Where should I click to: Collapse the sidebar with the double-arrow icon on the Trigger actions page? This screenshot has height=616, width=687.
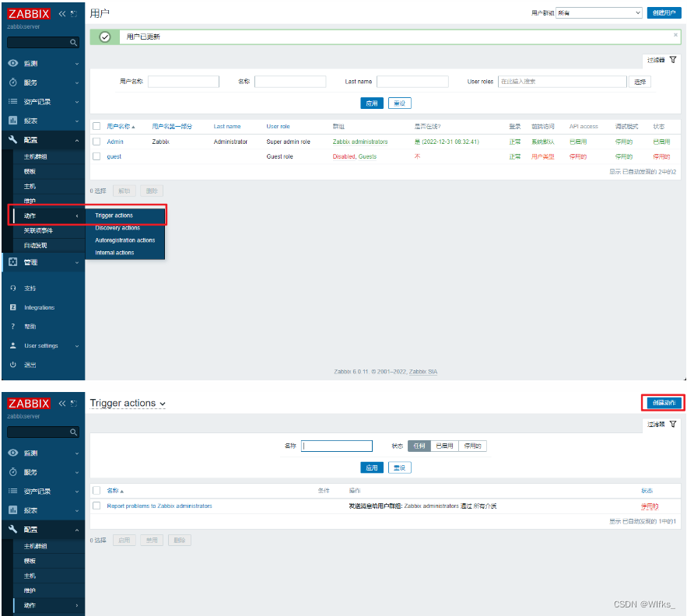(62, 403)
